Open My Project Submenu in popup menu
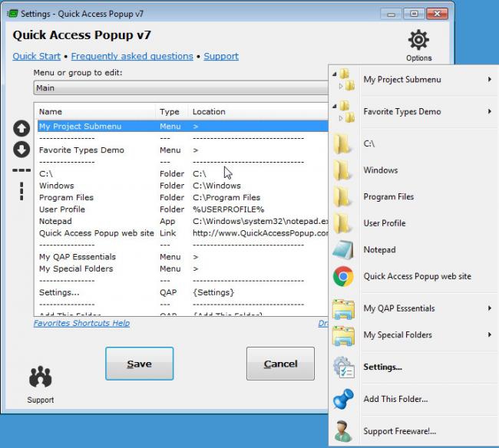The width and height of the screenshot is (499, 448). point(413,80)
